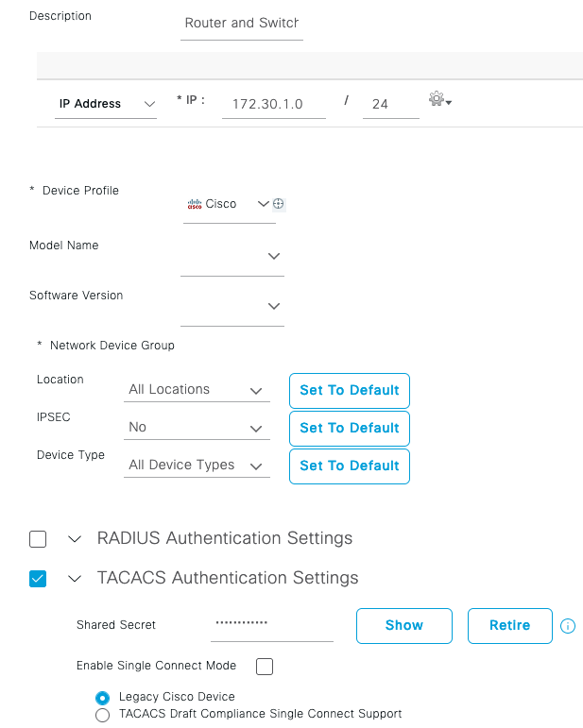
Task: Click the Retire button
Action: [509, 625]
